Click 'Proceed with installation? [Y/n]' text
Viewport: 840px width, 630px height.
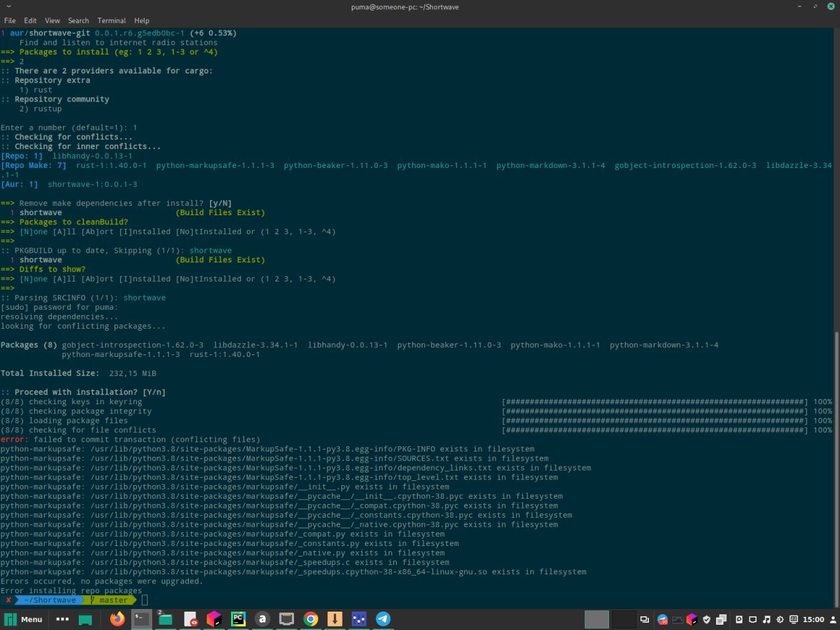pyautogui.click(x=90, y=392)
